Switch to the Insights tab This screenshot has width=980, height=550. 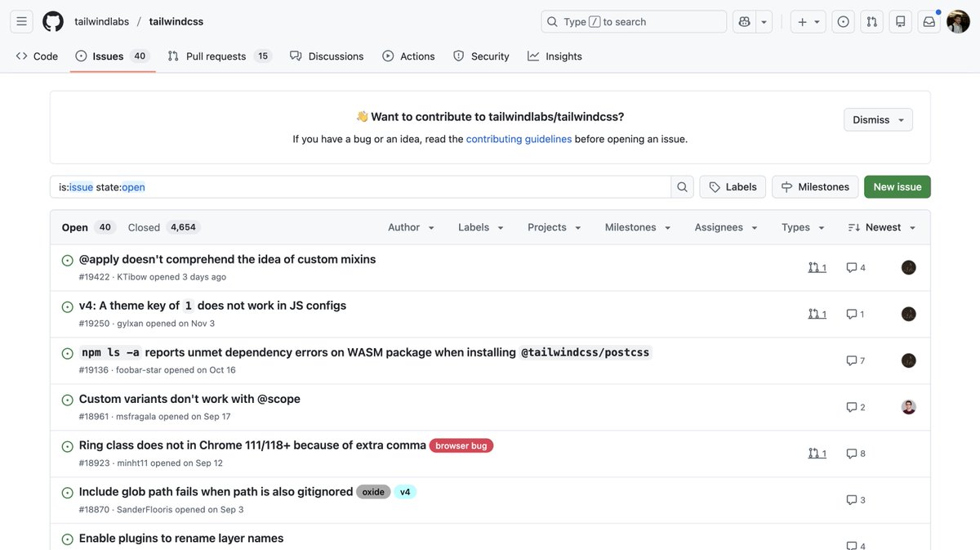[x=555, y=56]
